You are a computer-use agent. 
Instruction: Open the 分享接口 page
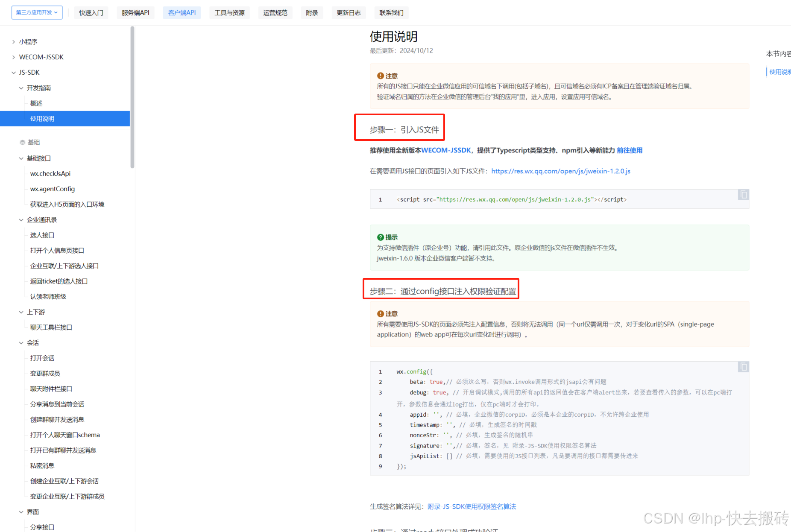point(42,527)
